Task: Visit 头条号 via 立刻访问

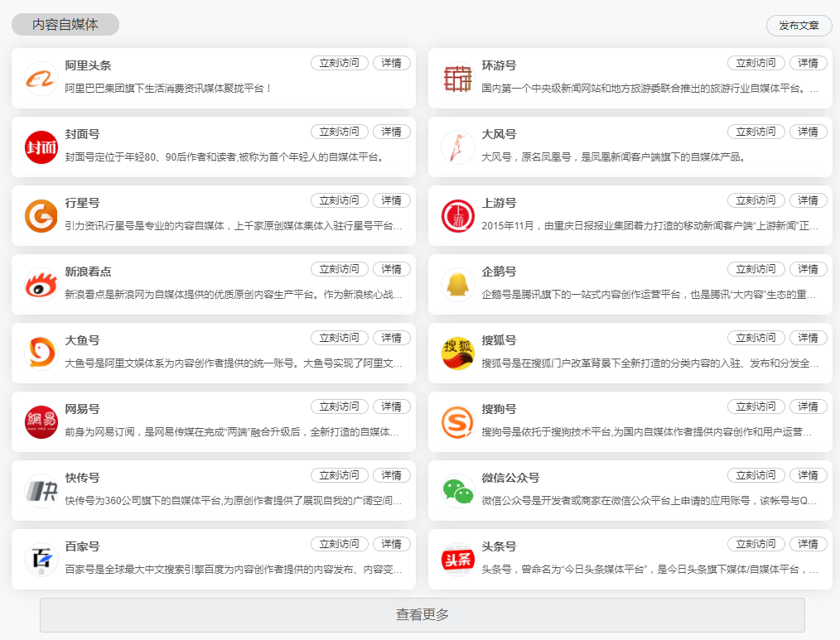Action: [756, 544]
